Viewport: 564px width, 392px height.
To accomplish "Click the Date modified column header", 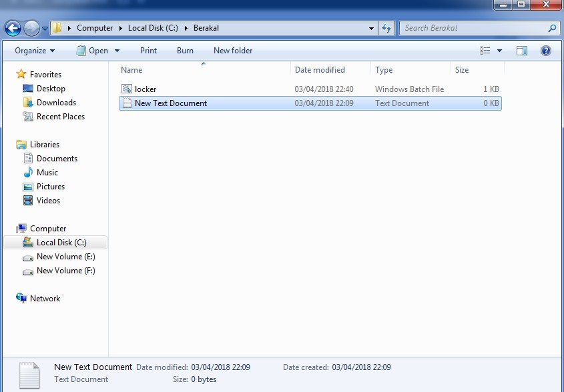I will tap(320, 69).
